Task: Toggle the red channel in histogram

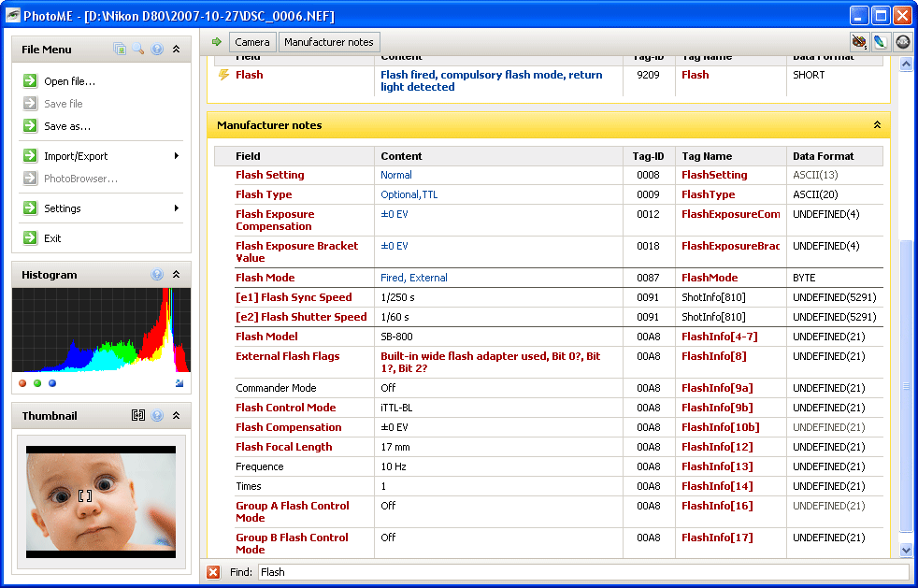Action: (22, 383)
